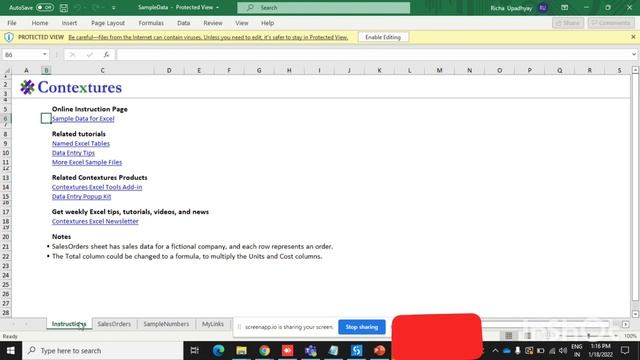Click the Stop sharing button
640x360 pixels.
pyautogui.click(x=362, y=327)
